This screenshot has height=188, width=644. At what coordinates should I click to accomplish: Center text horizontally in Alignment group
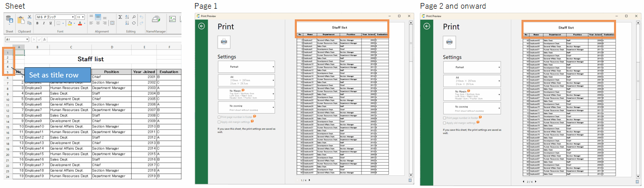pos(98,23)
